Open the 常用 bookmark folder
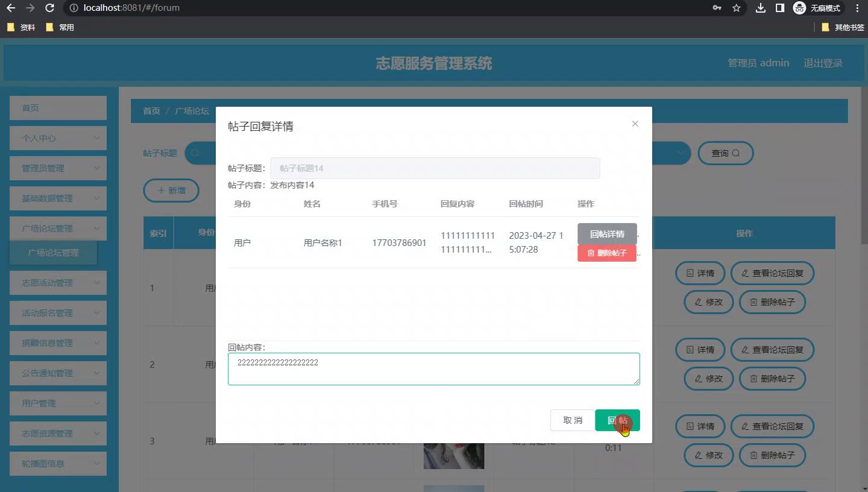This screenshot has height=492, width=868. [x=60, y=27]
